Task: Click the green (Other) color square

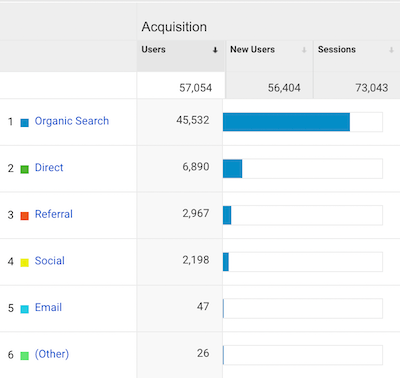Action: click(25, 356)
